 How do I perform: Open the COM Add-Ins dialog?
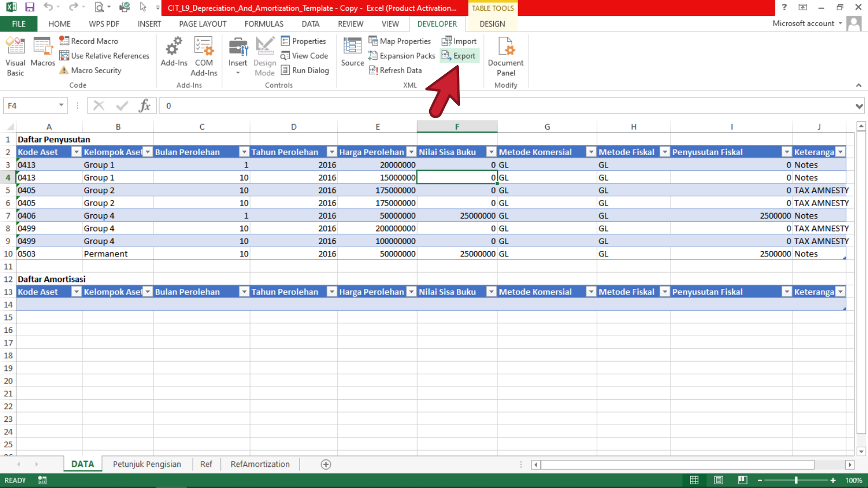pyautogui.click(x=204, y=56)
